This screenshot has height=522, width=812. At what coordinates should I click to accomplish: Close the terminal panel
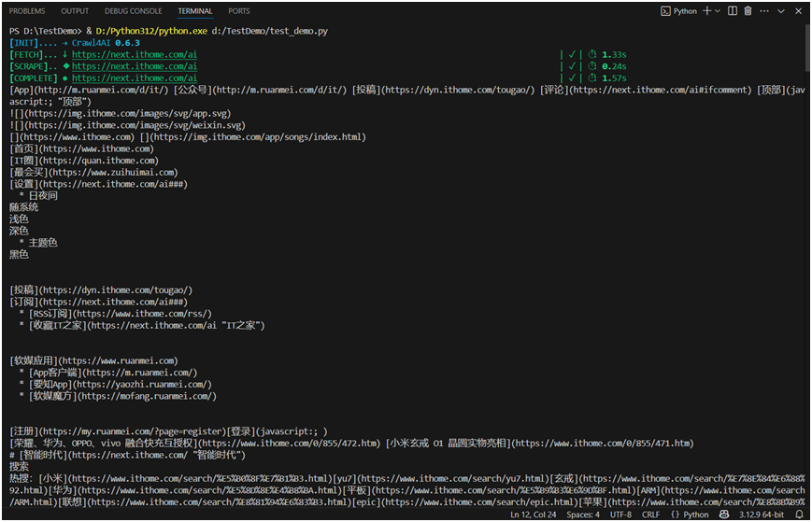click(798, 11)
